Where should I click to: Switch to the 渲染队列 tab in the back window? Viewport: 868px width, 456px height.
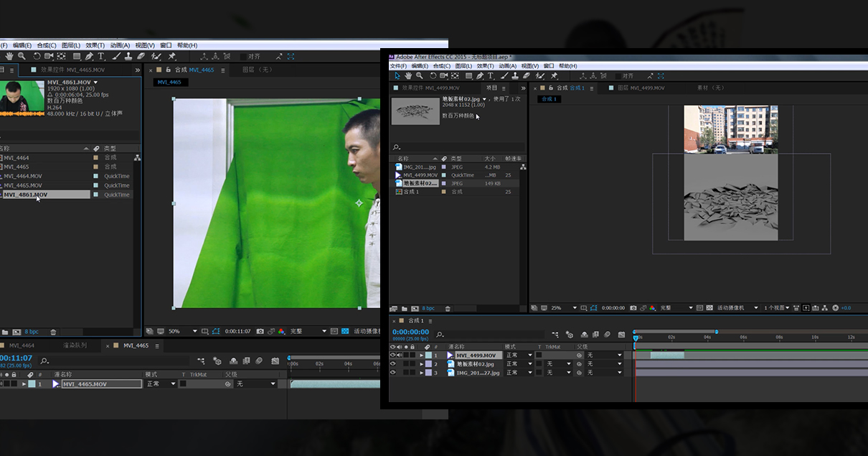pyautogui.click(x=75, y=345)
